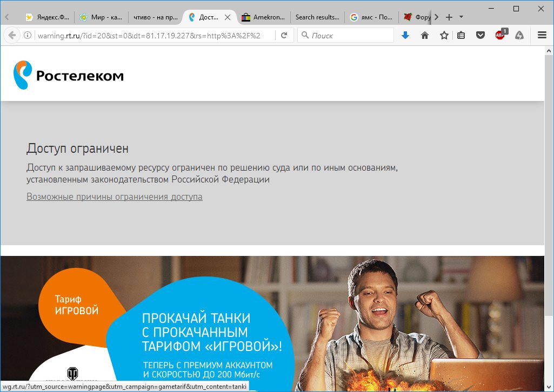Show bookmarks list icon
The image size is (554, 392).
(x=461, y=35)
